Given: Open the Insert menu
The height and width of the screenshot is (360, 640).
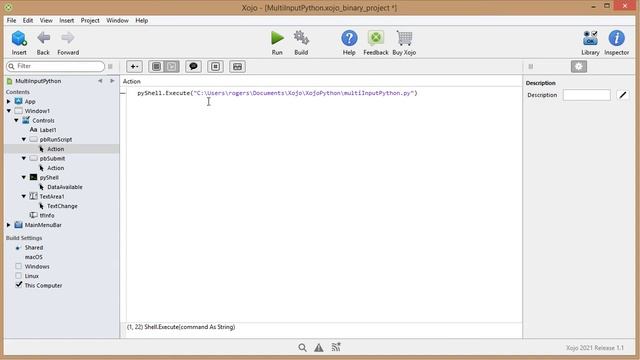Looking at the screenshot, I should [67, 20].
